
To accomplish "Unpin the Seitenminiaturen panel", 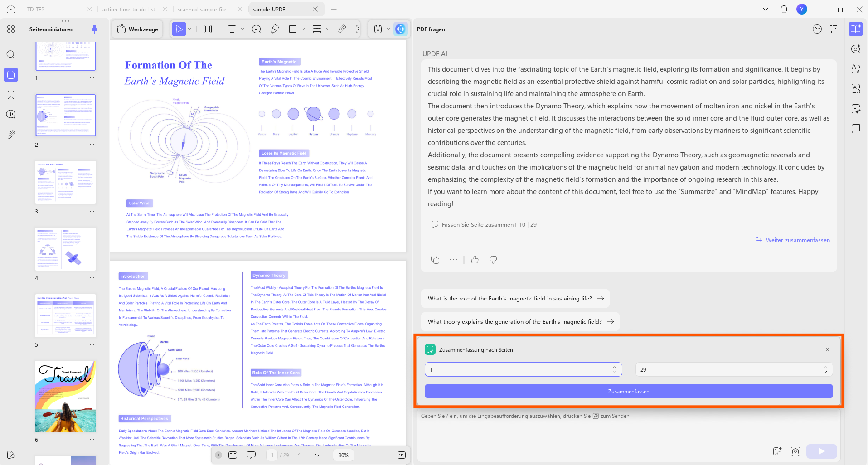I will coord(94,29).
